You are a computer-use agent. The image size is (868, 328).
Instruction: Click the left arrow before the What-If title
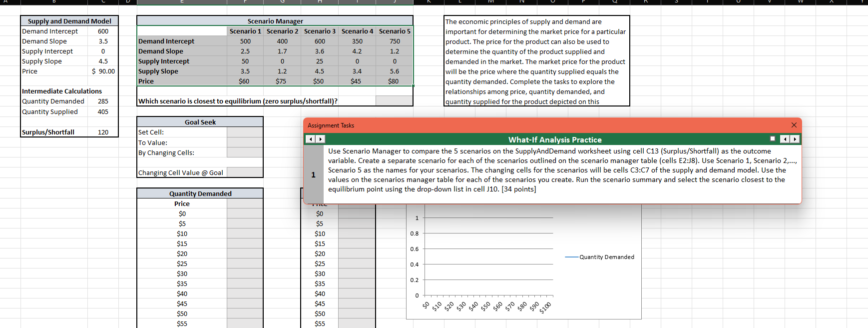(x=311, y=139)
